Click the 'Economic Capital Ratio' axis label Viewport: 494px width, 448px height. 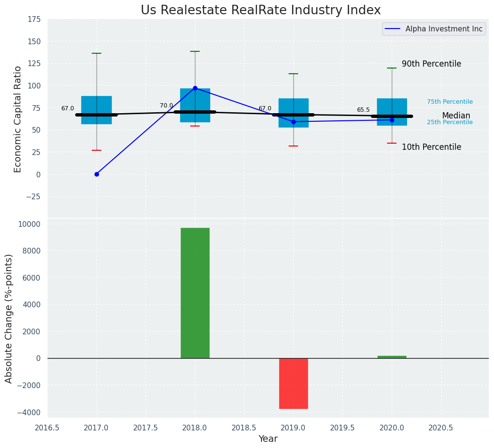(18, 119)
